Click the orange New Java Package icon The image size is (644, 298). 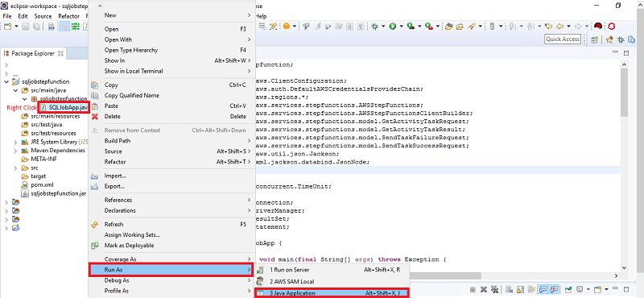287,26
